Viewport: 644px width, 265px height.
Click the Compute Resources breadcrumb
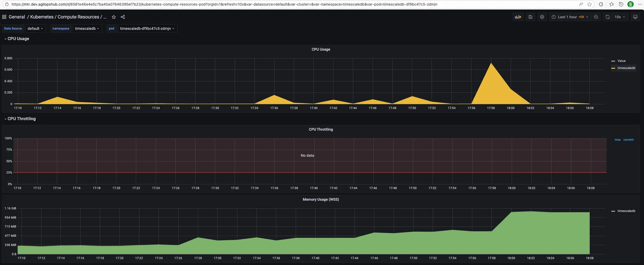(x=78, y=17)
